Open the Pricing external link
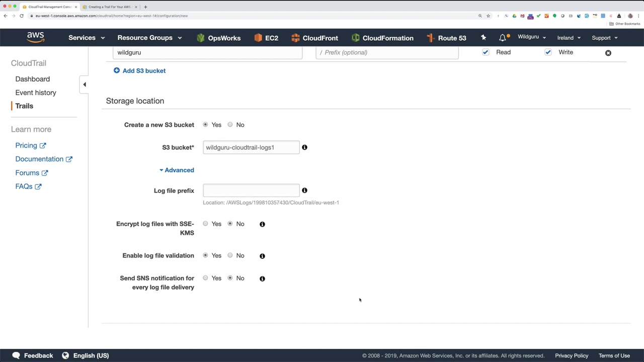Viewport: 644px width, 362px height. (31, 145)
